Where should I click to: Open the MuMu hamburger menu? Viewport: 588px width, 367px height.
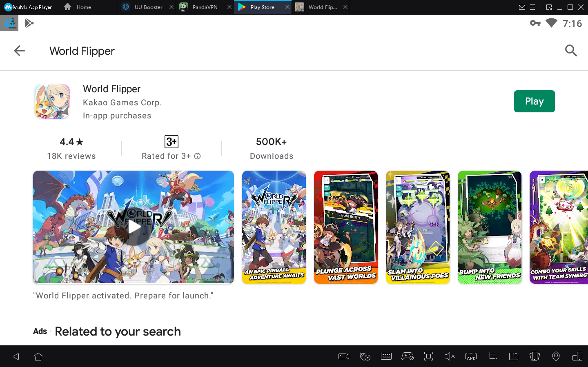tap(532, 7)
